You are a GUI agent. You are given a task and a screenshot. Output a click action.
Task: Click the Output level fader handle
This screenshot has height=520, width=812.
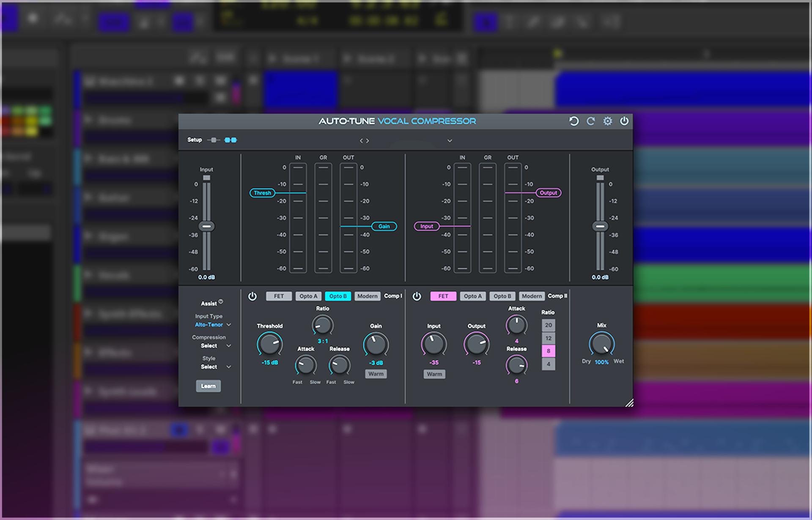coord(600,227)
